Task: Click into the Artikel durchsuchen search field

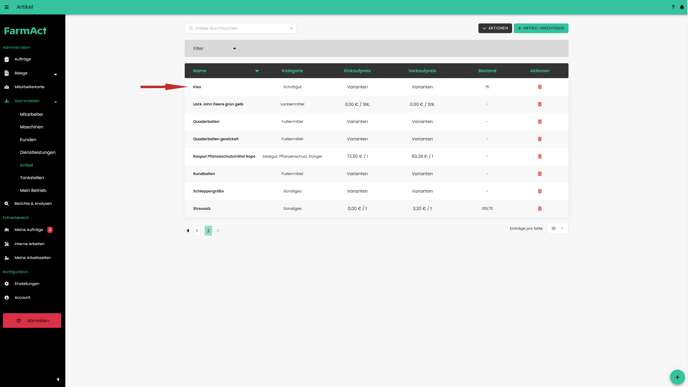Action: coord(240,28)
